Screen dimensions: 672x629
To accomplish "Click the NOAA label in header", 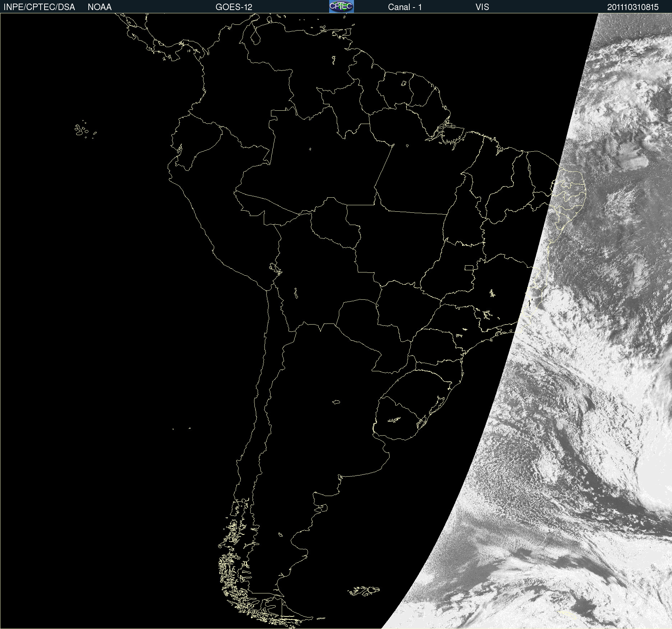I will (100, 7).
